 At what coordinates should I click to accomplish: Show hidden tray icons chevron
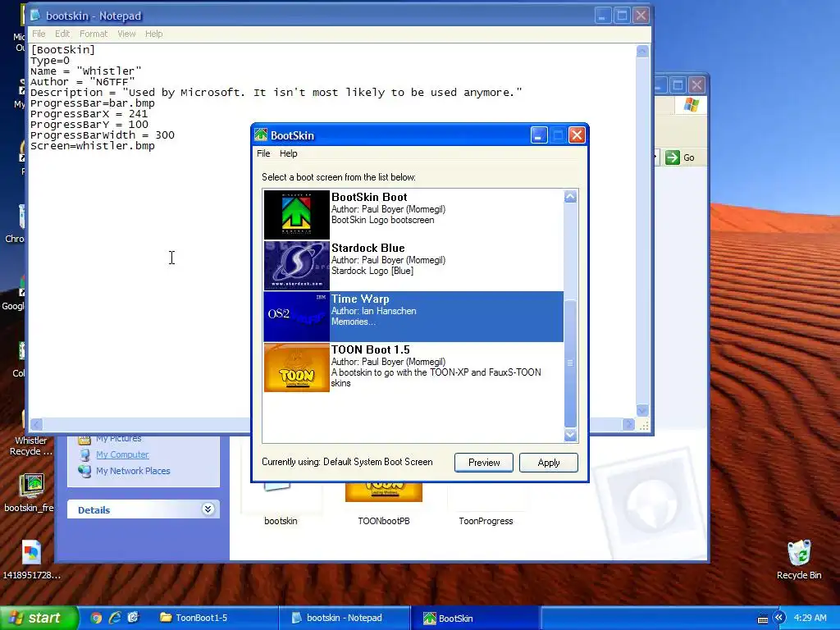click(x=779, y=618)
